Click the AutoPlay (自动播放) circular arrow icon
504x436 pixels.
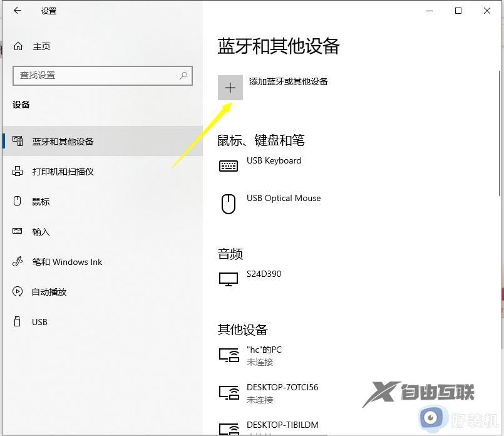(18, 292)
